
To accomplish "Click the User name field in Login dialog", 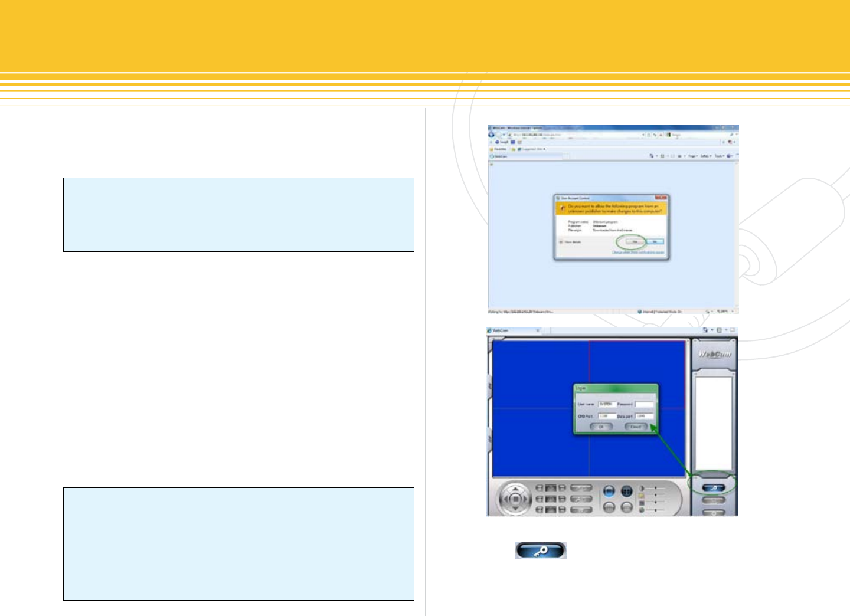I will click(x=606, y=404).
